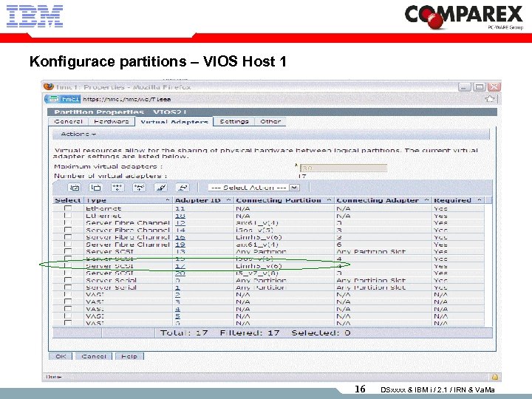Click the padlock icon in status bar

click(494, 377)
